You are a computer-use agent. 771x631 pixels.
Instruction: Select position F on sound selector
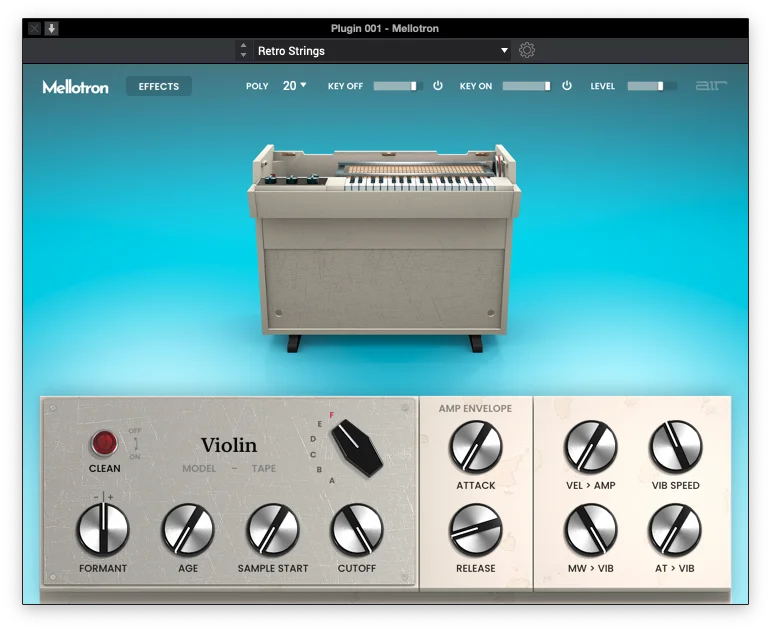point(331,415)
